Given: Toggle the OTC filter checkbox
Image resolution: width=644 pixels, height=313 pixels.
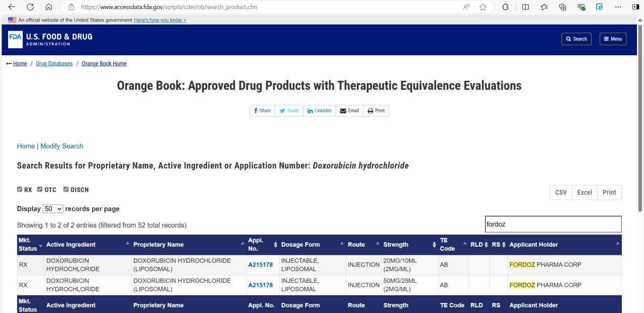Looking at the screenshot, I should (x=40, y=189).
